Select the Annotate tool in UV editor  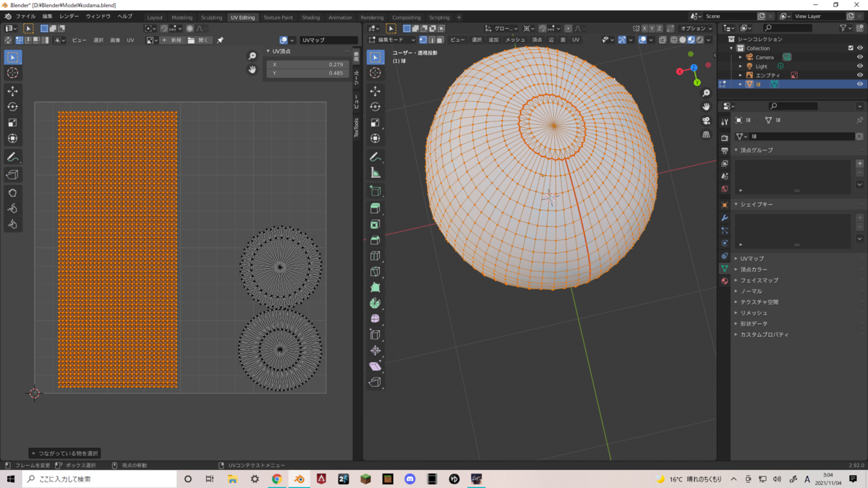[x=13, y=157]
